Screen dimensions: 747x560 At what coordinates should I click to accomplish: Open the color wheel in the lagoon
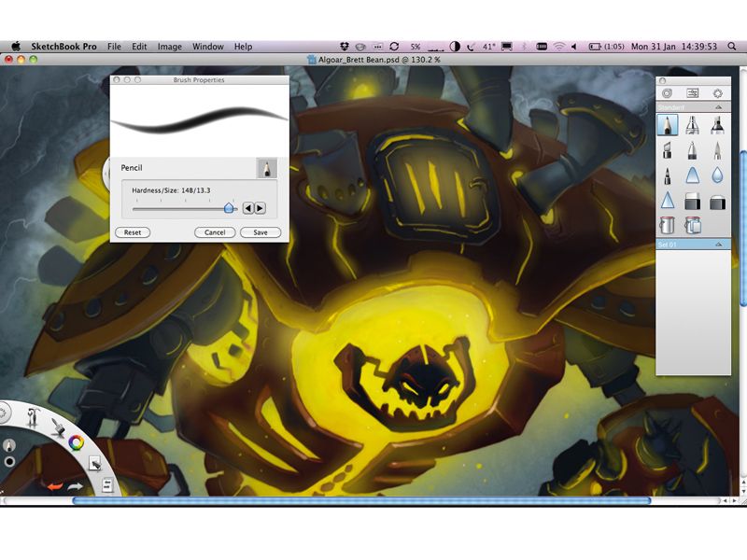point(77,442)
